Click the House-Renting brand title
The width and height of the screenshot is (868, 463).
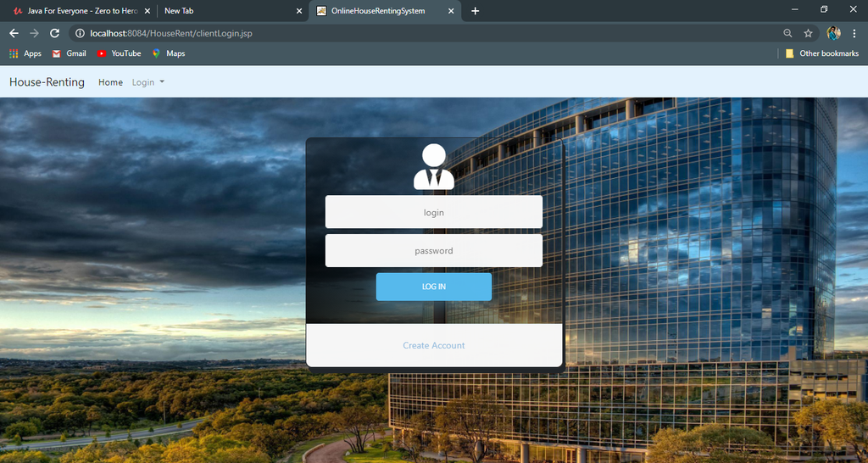tap(47, 82)
